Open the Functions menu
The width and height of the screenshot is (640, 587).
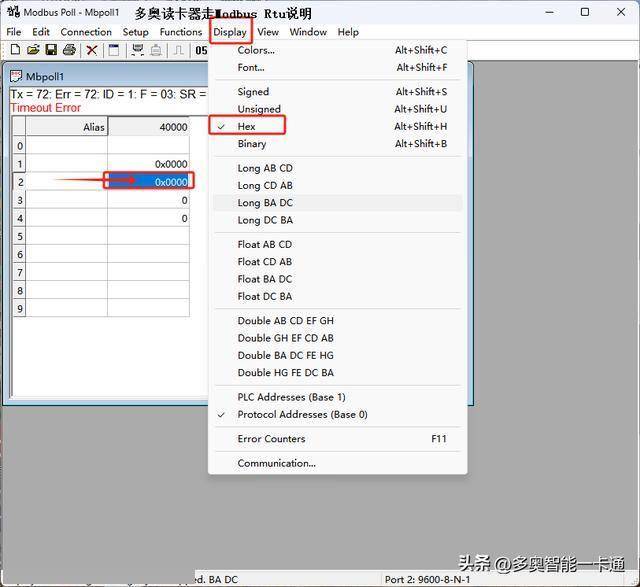[x=181, y=32]
